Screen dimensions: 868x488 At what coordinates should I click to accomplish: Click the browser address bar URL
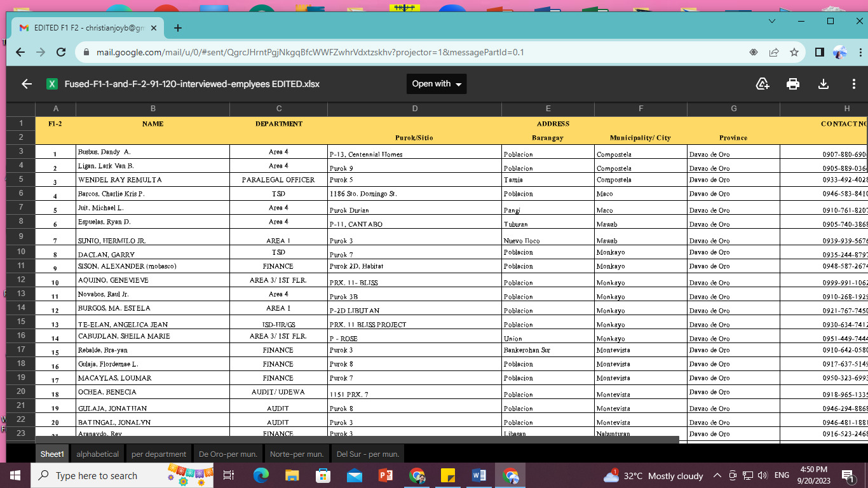[309, 53]
